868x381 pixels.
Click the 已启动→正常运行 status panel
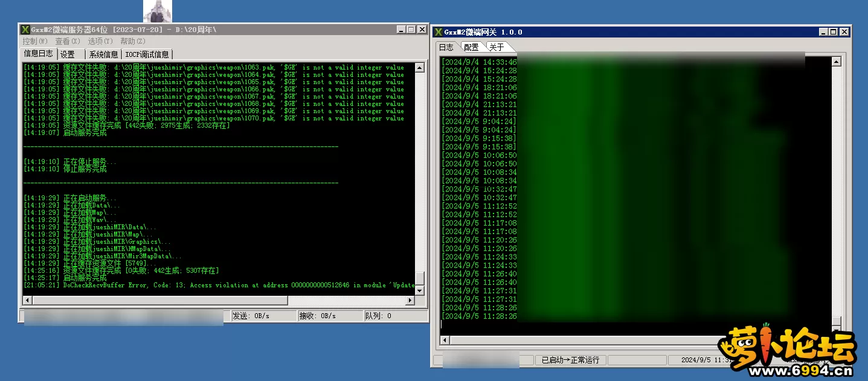(x=570, y=360)
